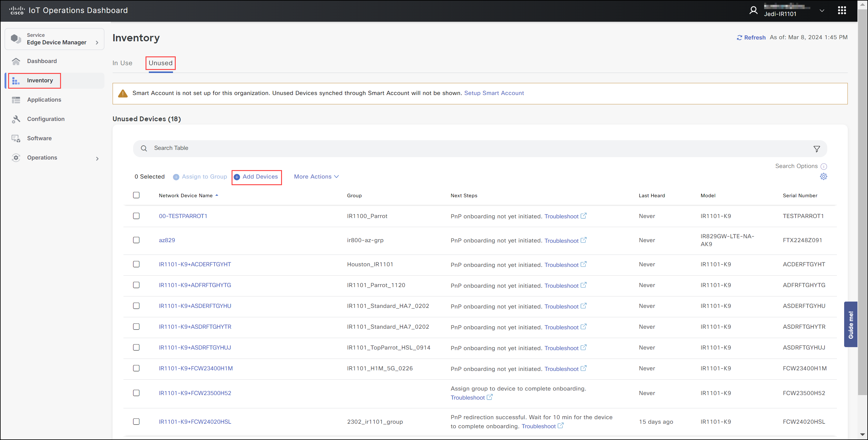This screenshot has width=868, height=440.
Task: Focus the Search Table input field
Action: click(480, 148)
